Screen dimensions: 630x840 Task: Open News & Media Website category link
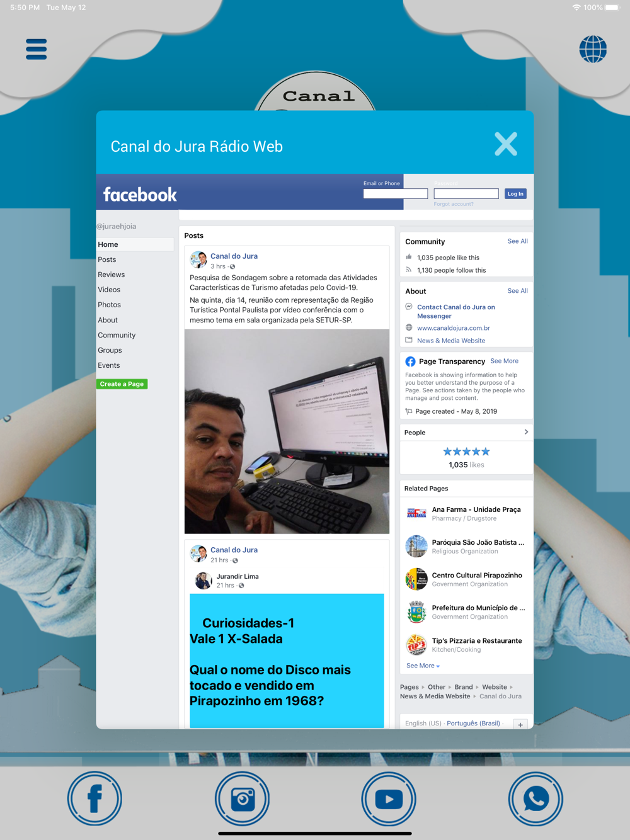coord(451,341)
